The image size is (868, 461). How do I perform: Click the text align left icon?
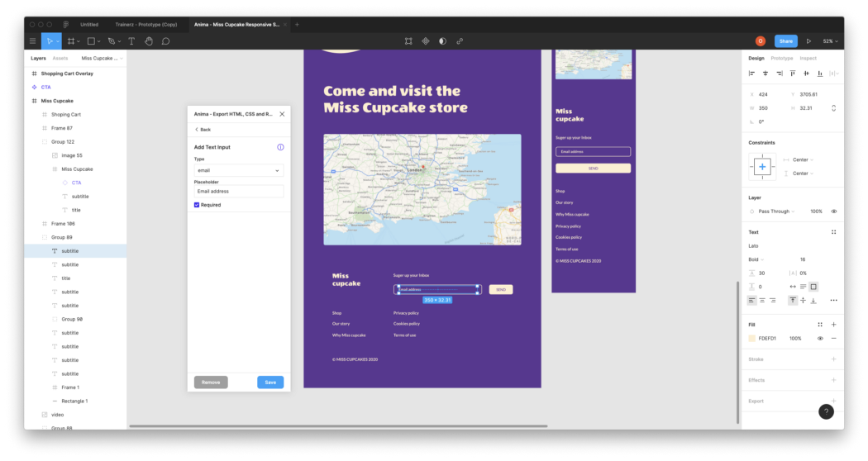(751, 301)
